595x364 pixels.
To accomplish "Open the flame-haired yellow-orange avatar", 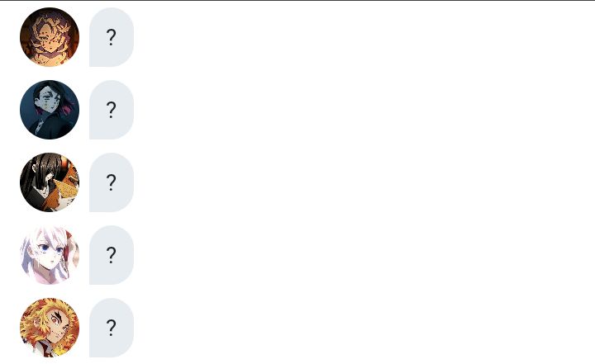I will pyautogui.click(x=50, y=328).
